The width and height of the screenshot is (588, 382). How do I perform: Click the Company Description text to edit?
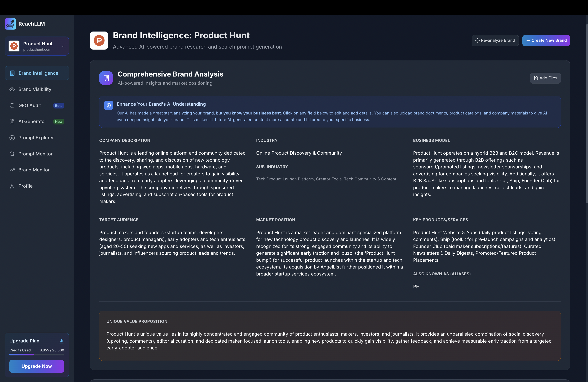point(173,177)
